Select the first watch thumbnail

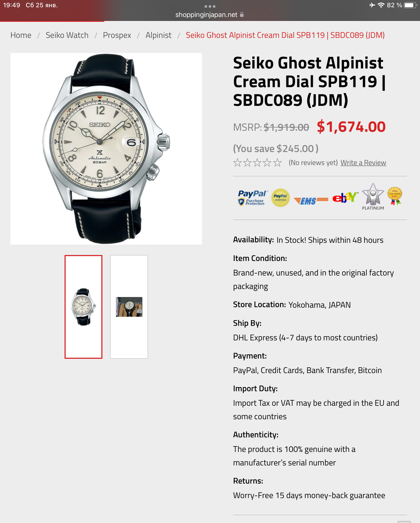pyautogui.click(x=83, y=307)
